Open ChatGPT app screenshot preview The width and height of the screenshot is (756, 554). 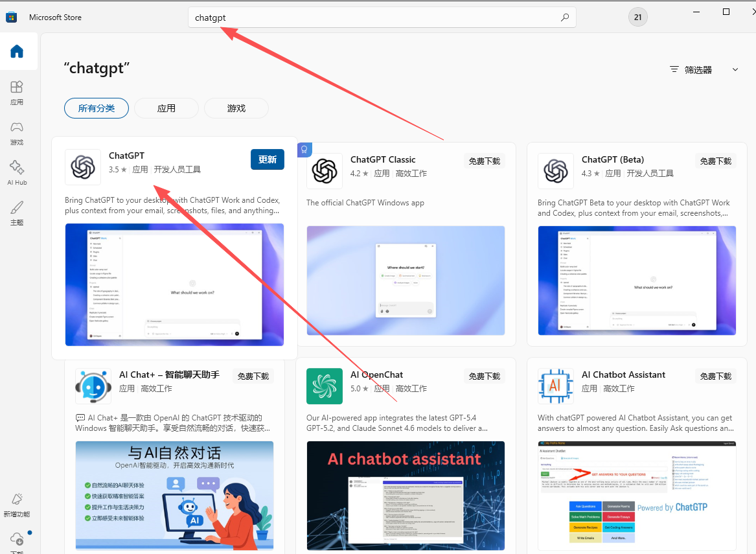click(174, 284)
